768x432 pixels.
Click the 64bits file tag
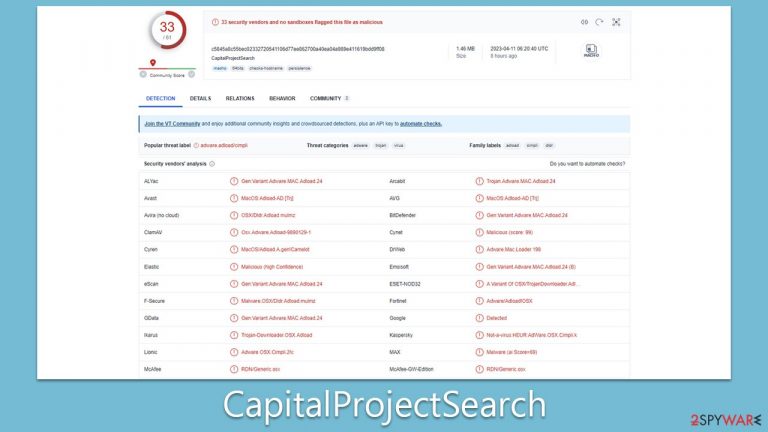[238, 69]
